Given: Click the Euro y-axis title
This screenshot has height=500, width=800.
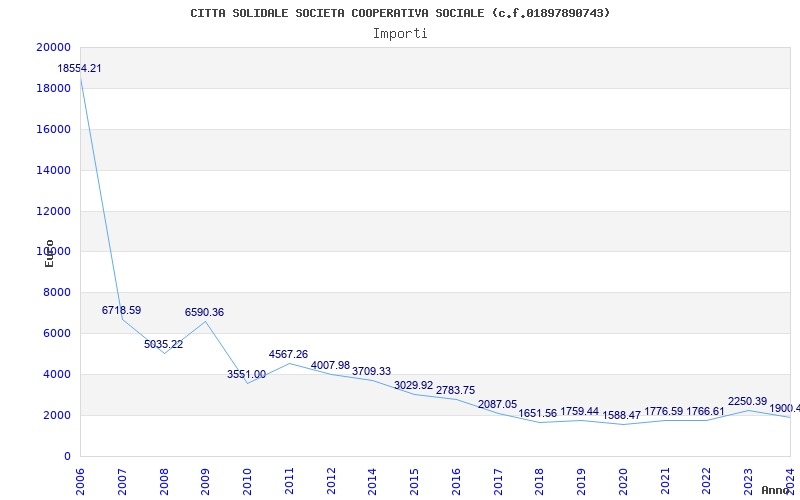Looking at the screenshot, I should coord(49,253).
